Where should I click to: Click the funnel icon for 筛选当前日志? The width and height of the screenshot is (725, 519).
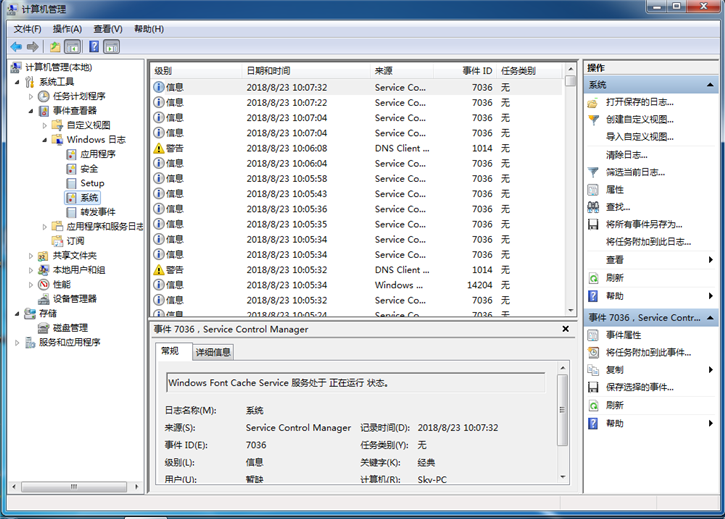593,172
